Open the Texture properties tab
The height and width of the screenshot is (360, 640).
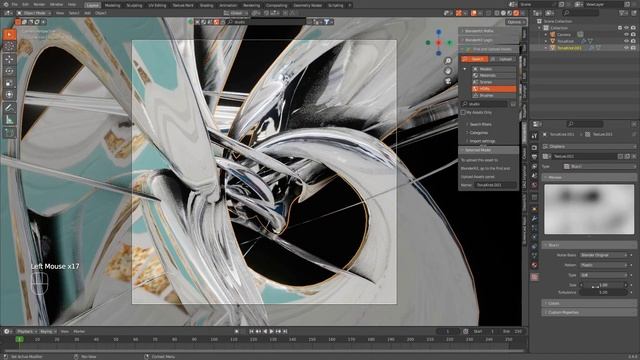[534, 277]
